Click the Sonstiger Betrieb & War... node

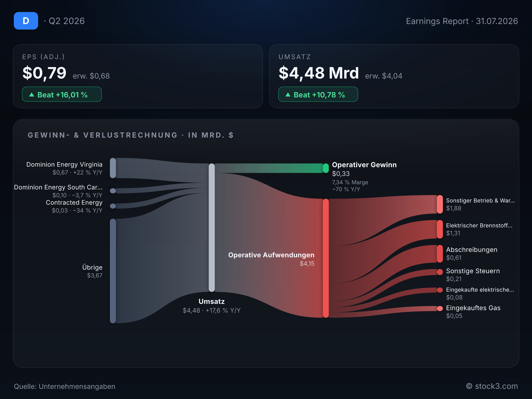click(x=440, y=204)
